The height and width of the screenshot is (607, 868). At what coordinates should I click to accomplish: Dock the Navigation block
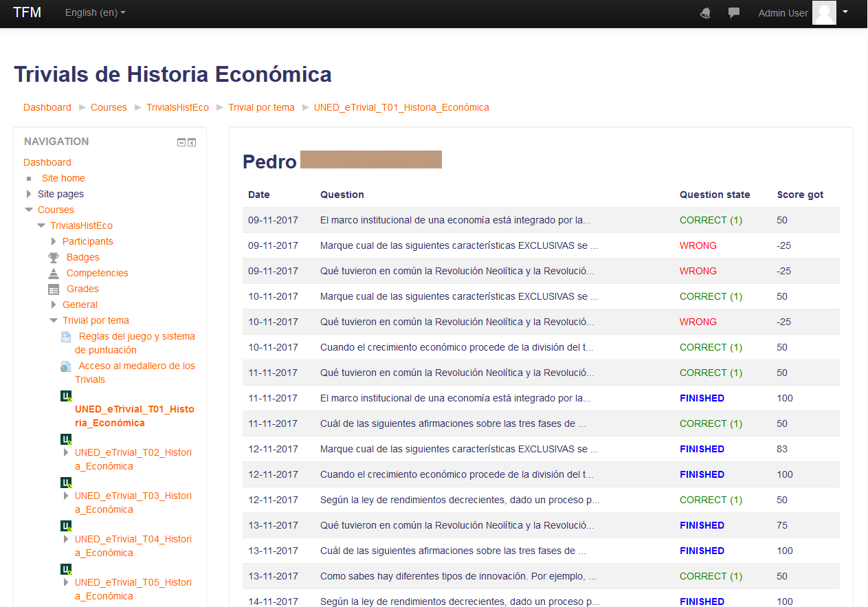192,142
